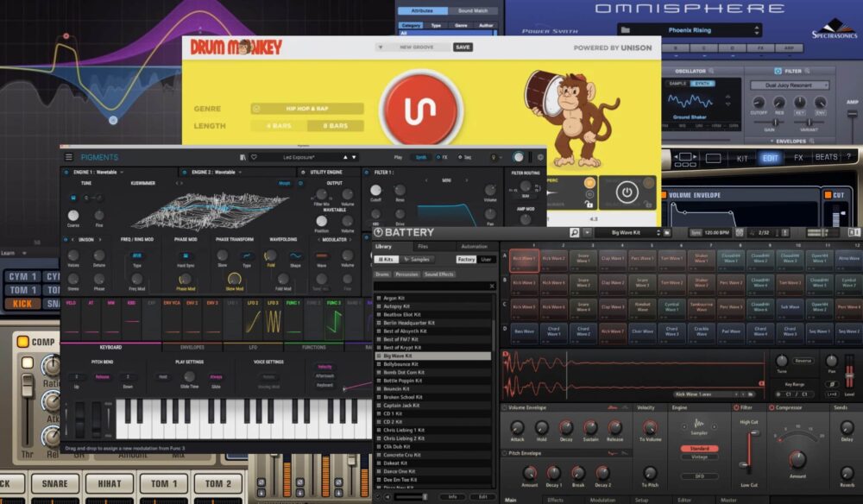863x504 pixels.
Task: Select the Effects tab at Battery's bottom
Action: tap(555, 498)
